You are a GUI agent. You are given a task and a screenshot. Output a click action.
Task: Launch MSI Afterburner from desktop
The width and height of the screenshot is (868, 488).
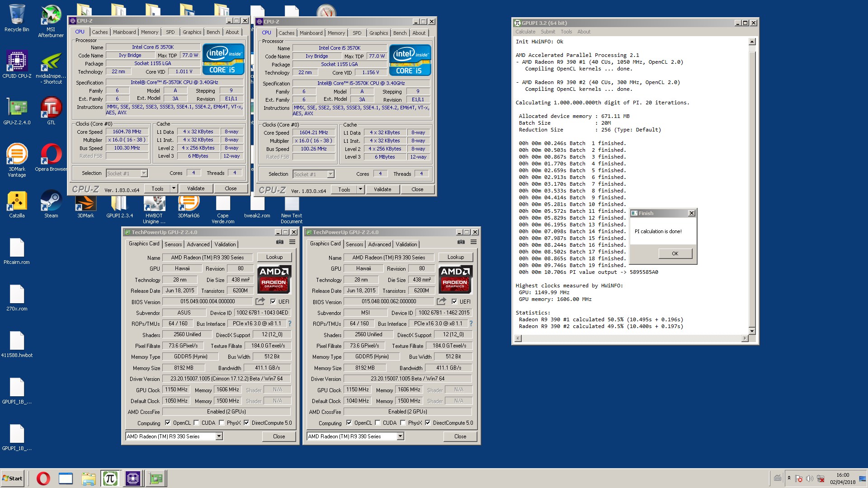tap(51, 21)
